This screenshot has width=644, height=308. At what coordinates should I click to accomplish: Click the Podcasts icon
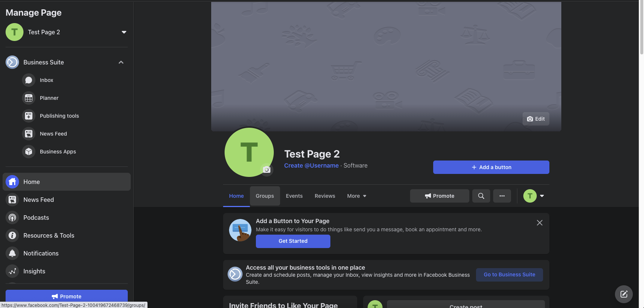pyautogui.click(x=12, y=217)
